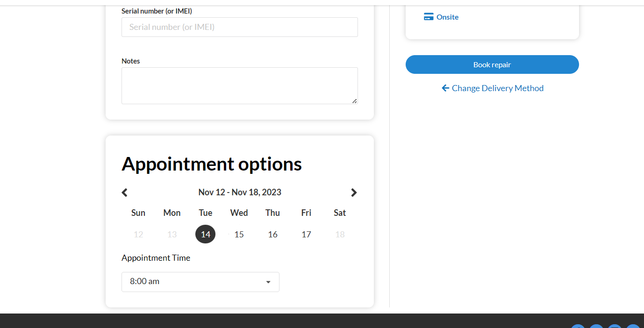Click the Onsite payment card icon
The image size is (644, 328).
429,17
